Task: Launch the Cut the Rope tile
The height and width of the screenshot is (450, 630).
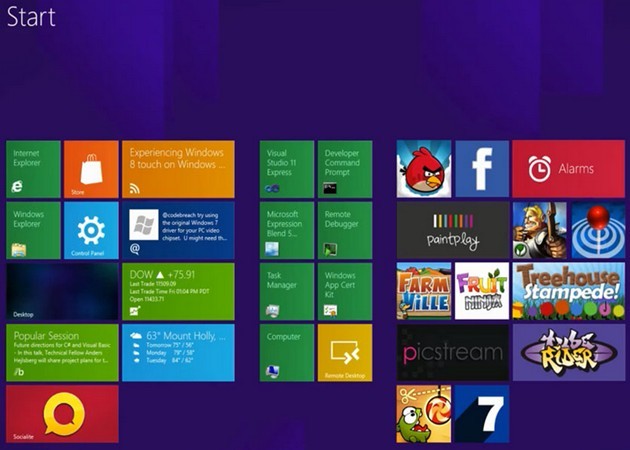Action: coord(424,414)
